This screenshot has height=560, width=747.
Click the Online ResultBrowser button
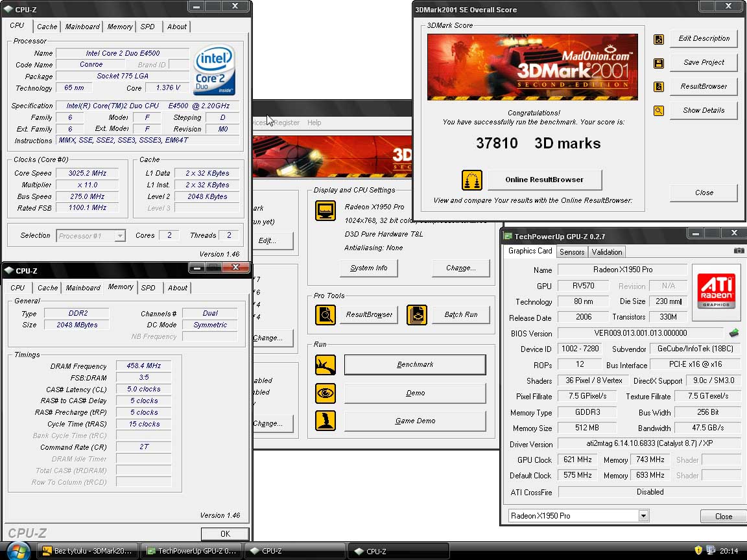pos(545,180)
